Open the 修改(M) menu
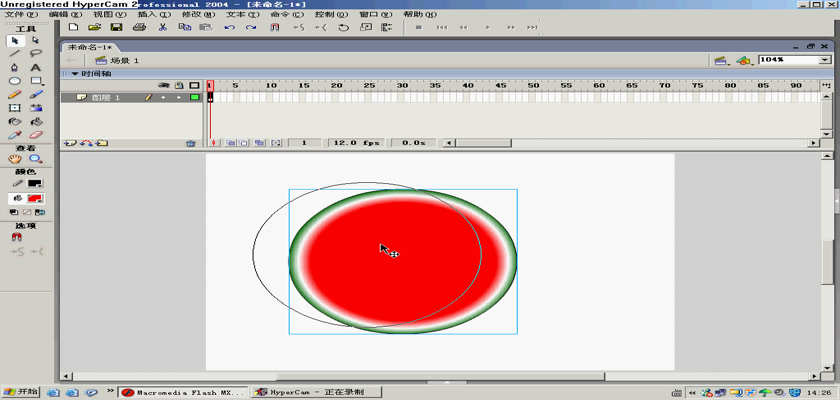The image size is (840, 400). coord(199,14)
